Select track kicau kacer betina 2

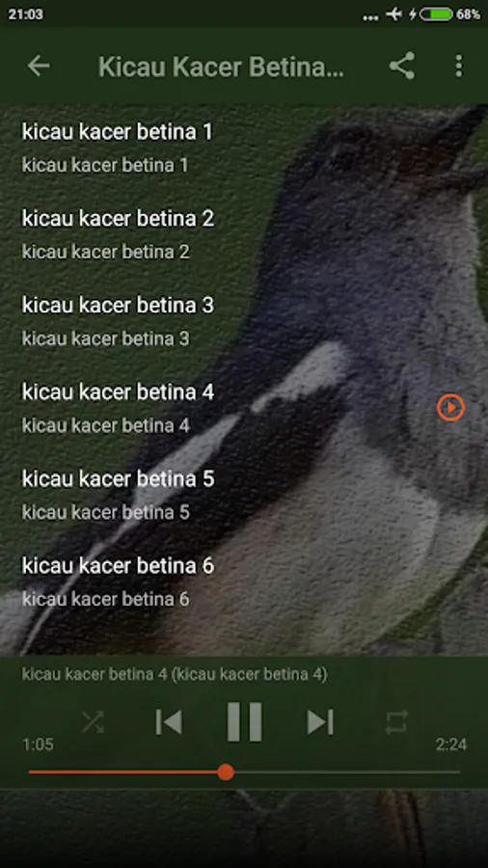244,234
